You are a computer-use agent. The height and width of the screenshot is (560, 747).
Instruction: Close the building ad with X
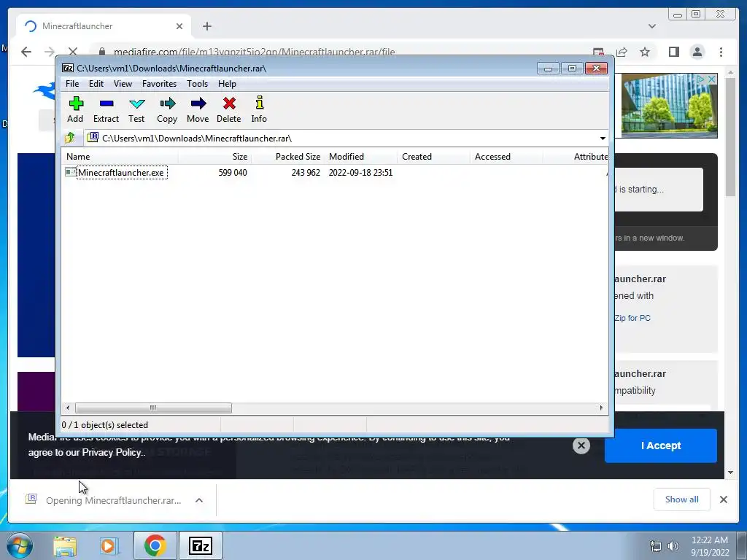click(712, 79)
